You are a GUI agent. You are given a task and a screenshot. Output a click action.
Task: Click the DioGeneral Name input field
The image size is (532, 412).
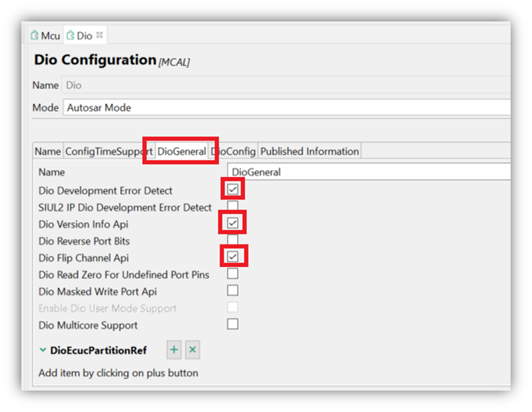pos(368,172)
